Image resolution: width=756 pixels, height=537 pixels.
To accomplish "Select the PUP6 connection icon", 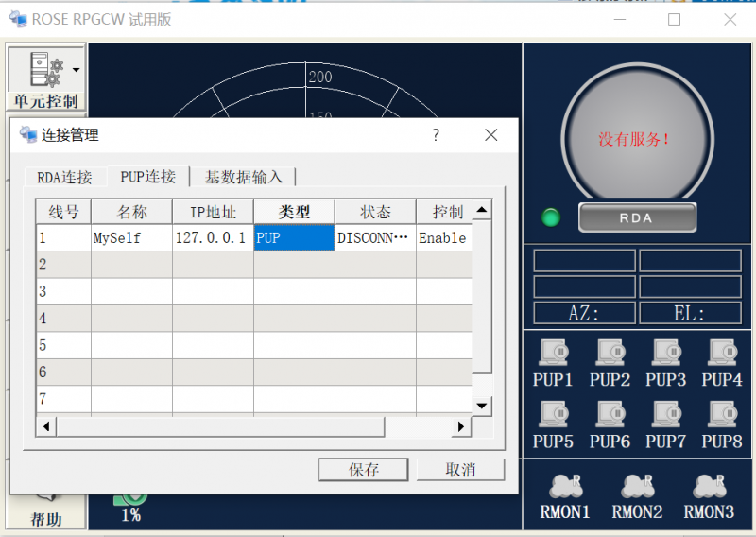I will [x=610, y=414].
